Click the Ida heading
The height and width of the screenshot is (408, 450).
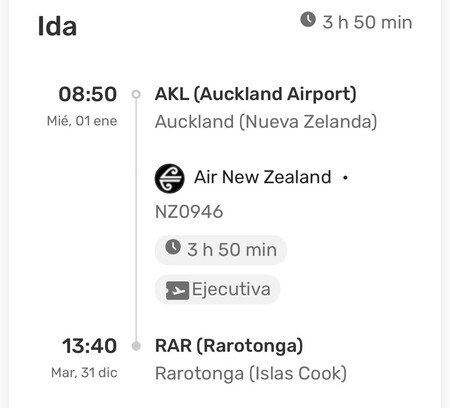57,26
